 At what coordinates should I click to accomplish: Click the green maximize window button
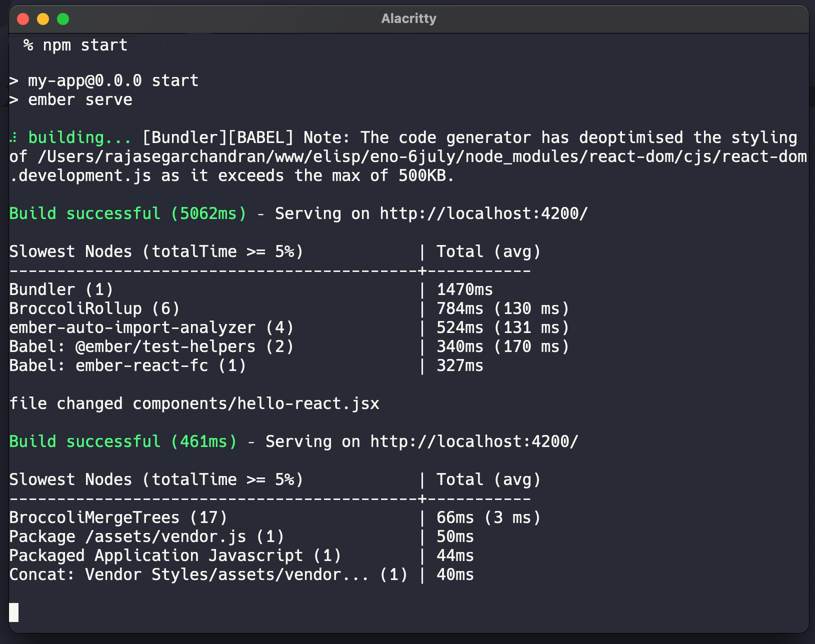pyautogui.click(x=63, y=19)
